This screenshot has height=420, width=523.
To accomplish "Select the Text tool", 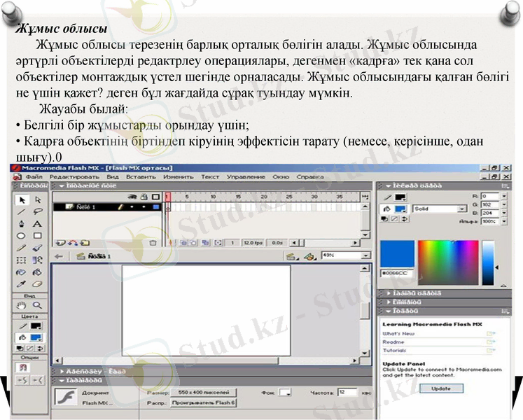I will point(37,224).
